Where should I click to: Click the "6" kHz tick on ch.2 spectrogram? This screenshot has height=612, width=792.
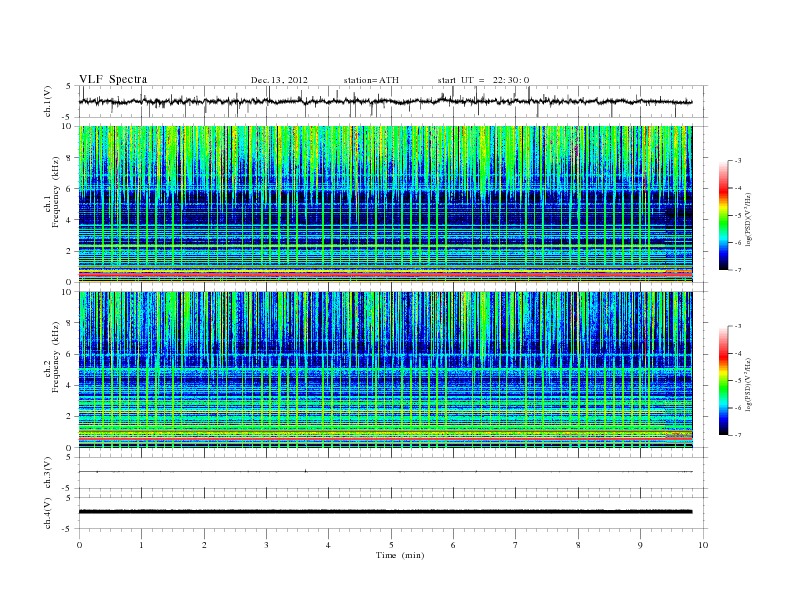69,354
